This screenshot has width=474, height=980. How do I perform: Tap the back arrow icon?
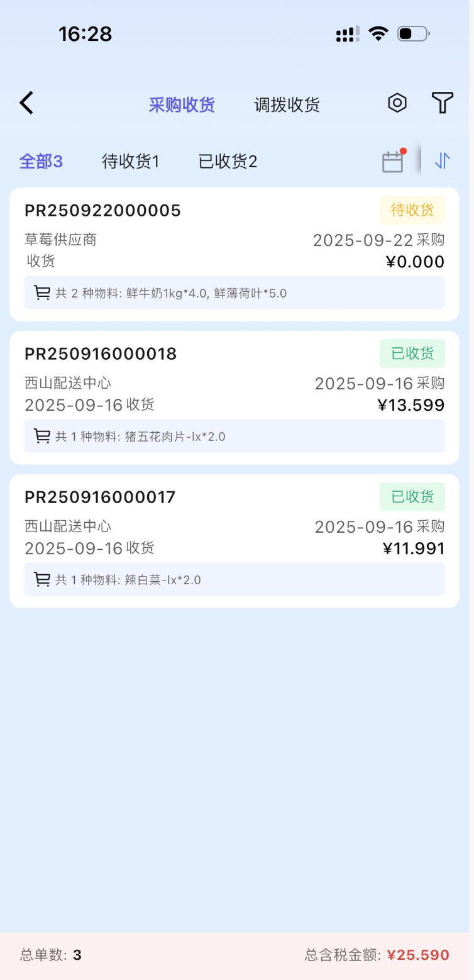click(x=26, y=103)
